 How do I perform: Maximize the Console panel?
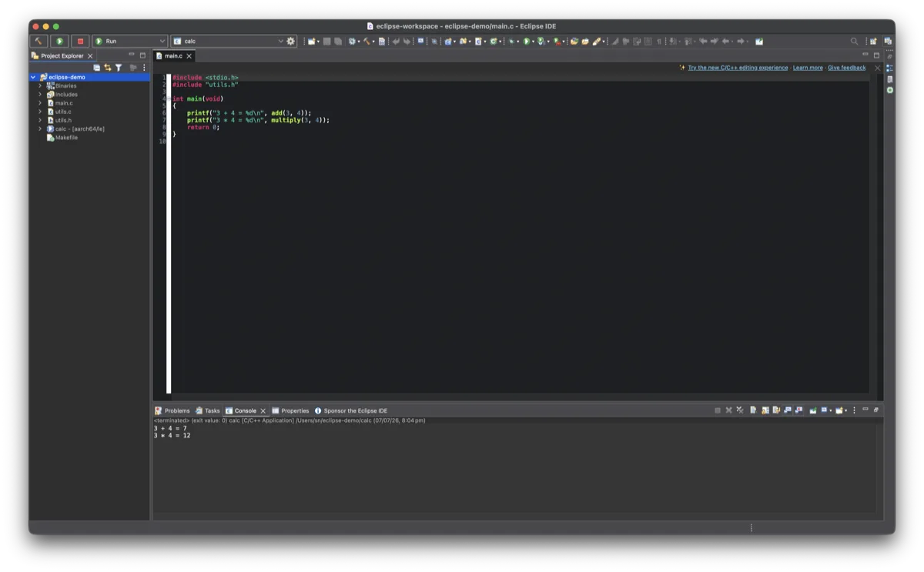876,410
